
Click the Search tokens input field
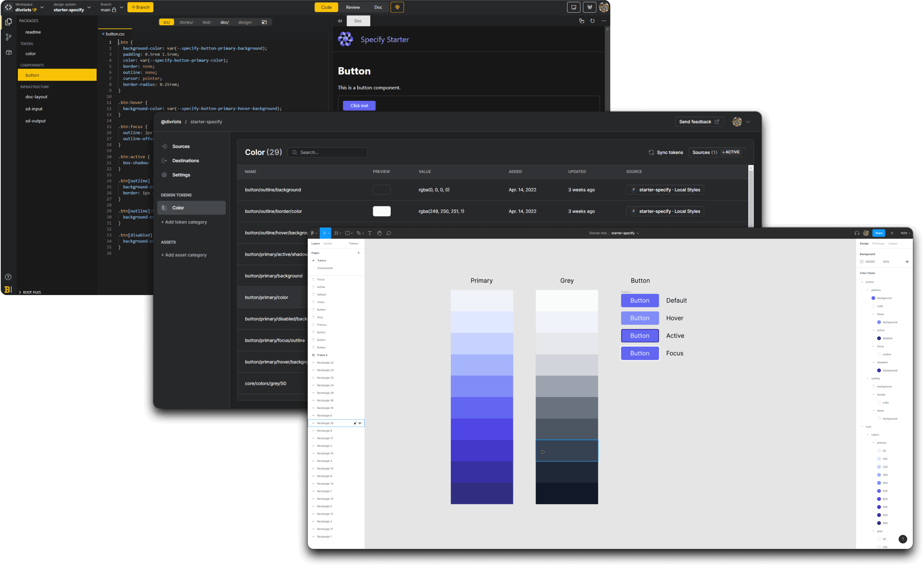328,152
